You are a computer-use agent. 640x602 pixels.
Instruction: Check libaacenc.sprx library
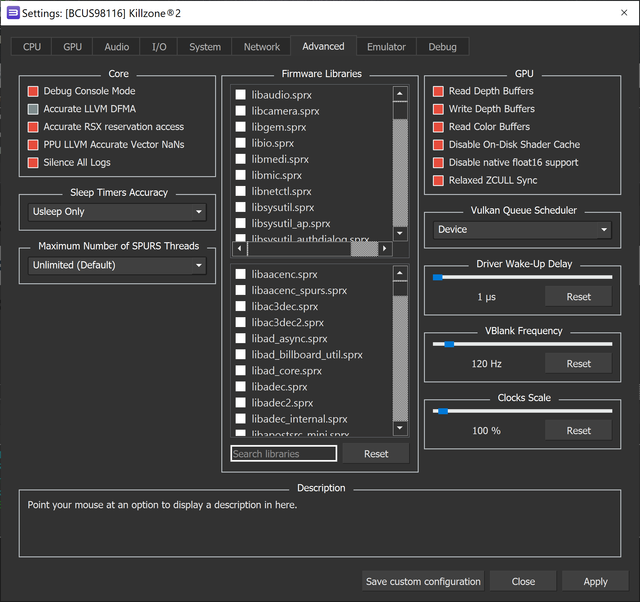[x=241, y=274]
